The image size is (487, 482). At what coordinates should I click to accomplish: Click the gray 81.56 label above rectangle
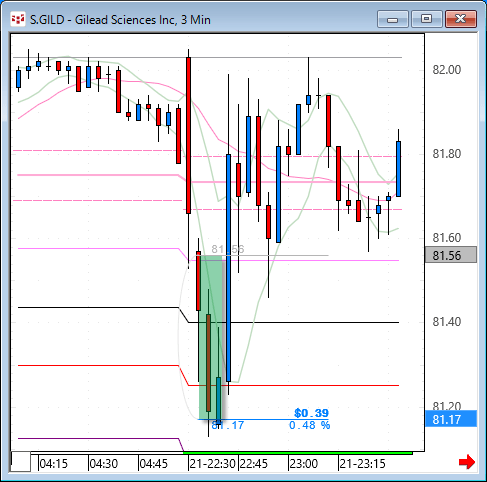[x=228, y=249]
